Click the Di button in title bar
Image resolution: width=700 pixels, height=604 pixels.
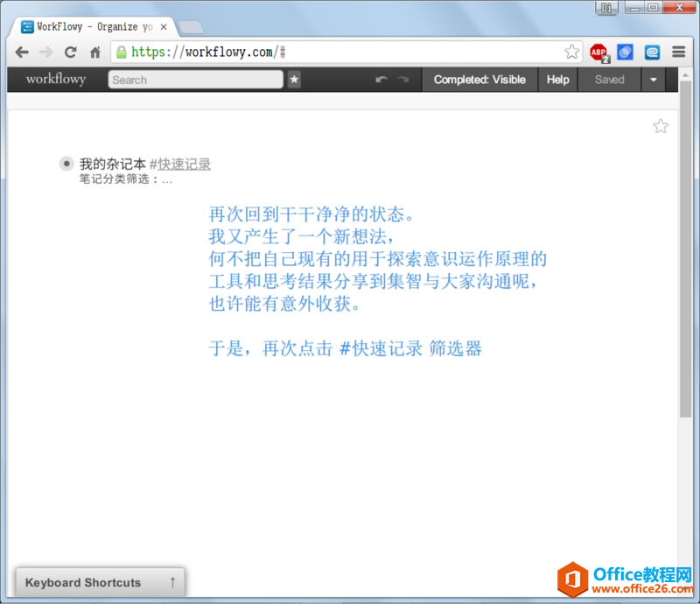pyautogui.click(x=606, y=8)
